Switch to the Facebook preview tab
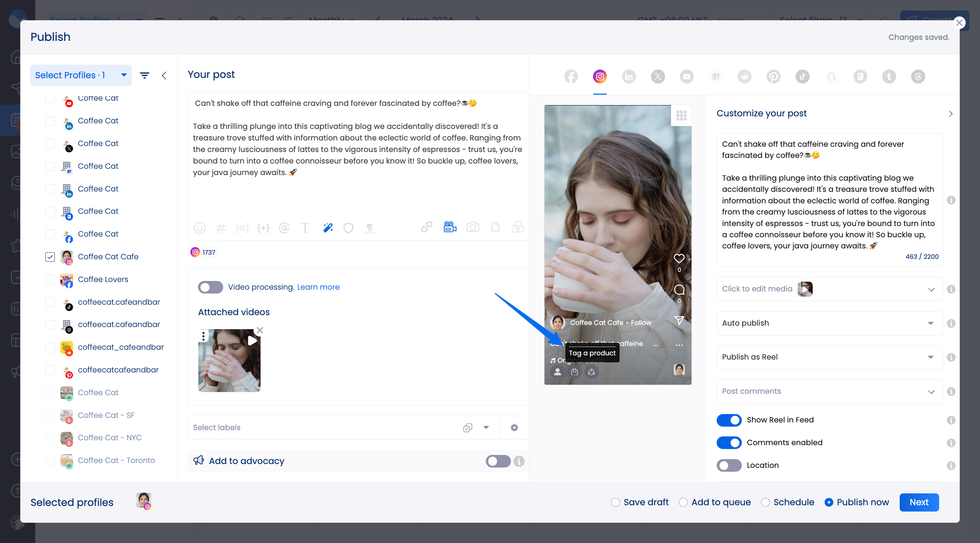Screen dimensions: 980x543 [571, 77]
